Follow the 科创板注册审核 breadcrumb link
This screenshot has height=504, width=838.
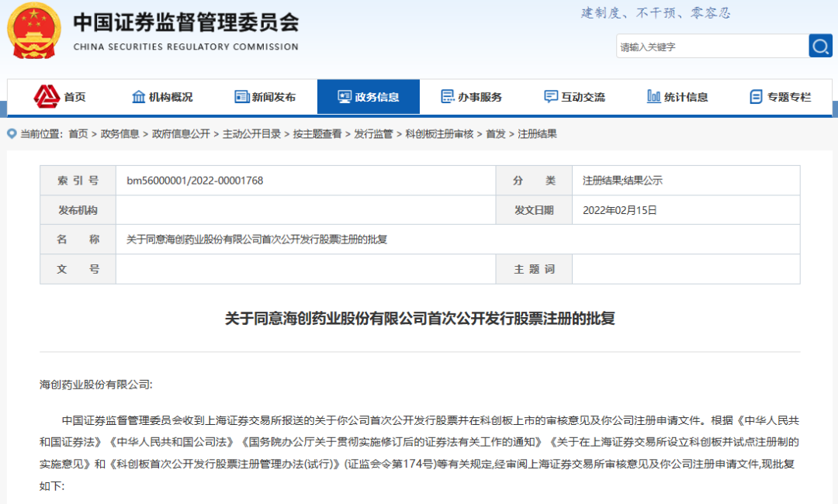click(x=439, y=134)
